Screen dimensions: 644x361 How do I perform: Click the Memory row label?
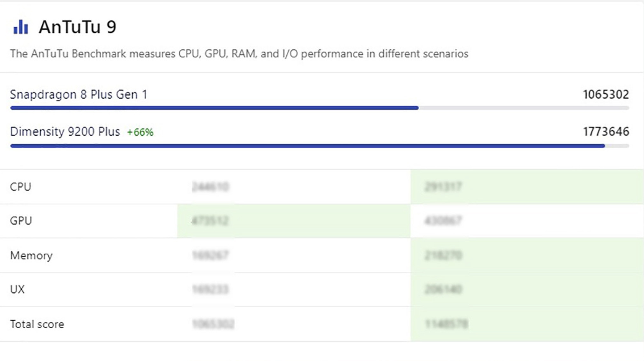[31, 255]
